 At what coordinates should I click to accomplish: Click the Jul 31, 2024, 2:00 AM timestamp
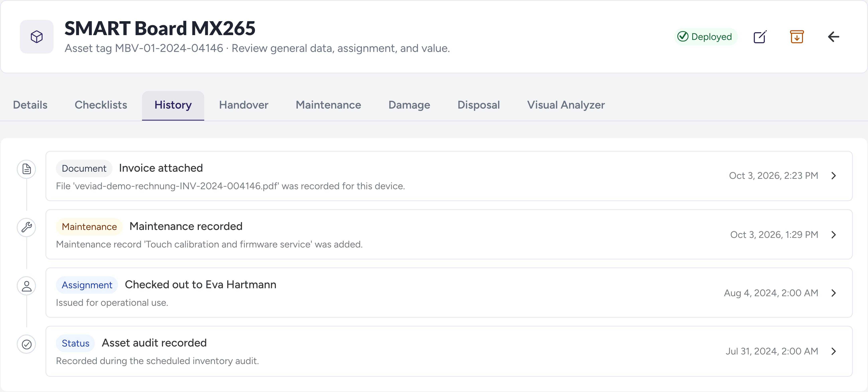[x=772, y=351]
